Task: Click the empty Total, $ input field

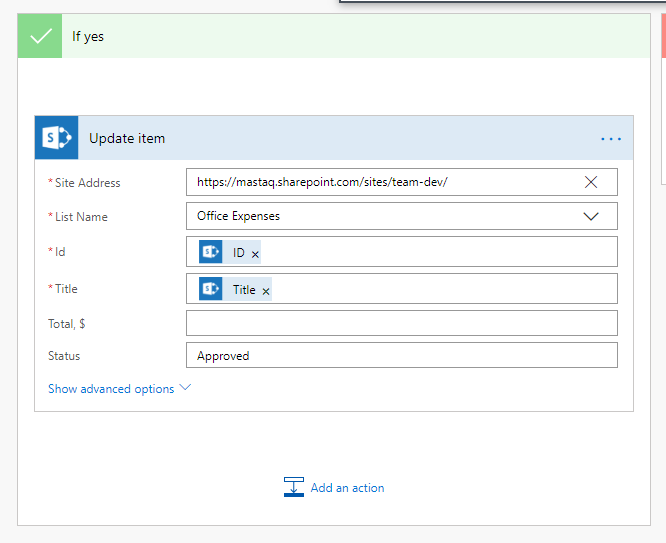Action: tap(401, 323)
